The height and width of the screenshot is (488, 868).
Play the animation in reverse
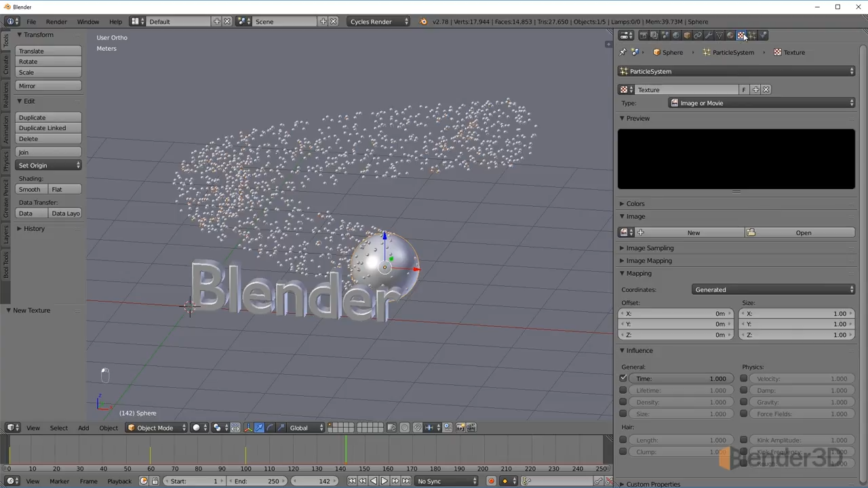374,481
